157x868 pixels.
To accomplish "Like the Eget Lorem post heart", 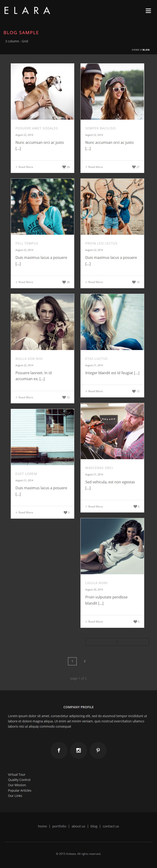I will [x=65, y=512].
